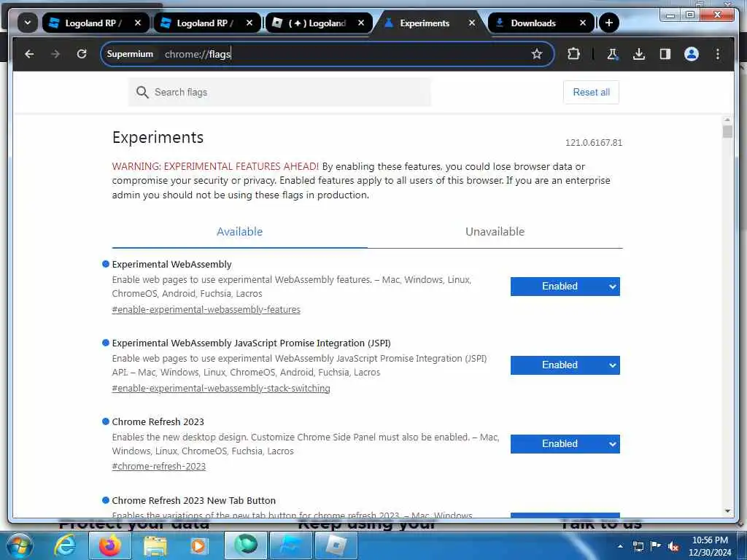
Task: Open #enable-experimental-webassembly-stack-switching link
Action: pos(221,388)
